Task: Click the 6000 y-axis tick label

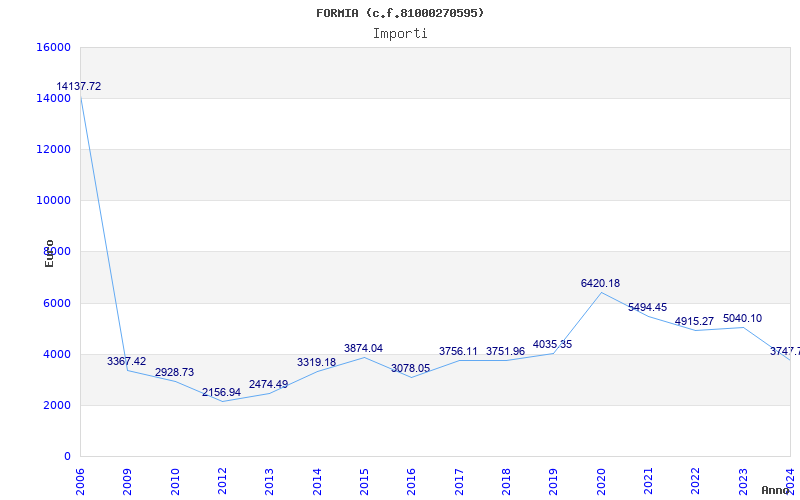Action: [x=57, y=303]
